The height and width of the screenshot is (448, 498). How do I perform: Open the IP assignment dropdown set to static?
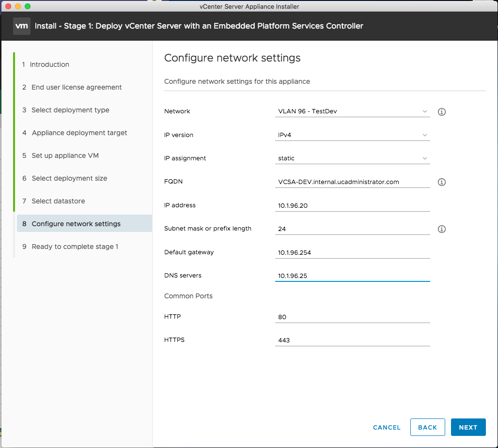(352, 158)
